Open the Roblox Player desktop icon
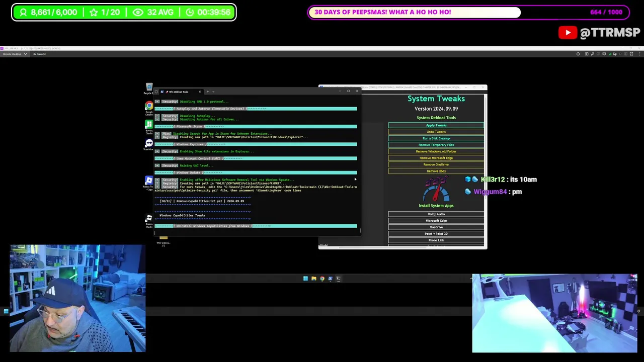The height and width of the screenshot is (362, 644). pos(149,182)
